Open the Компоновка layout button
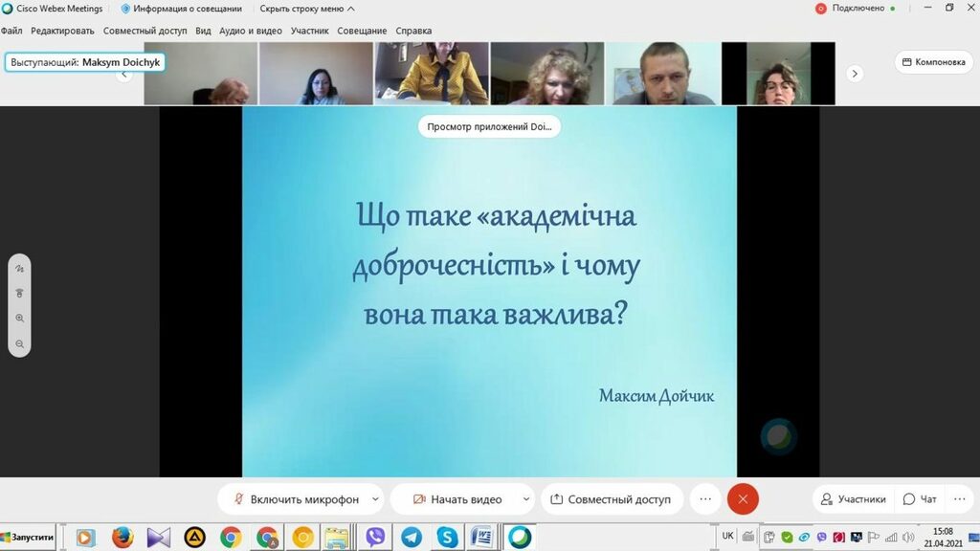This screenshot has width=980, height=551. pos(933,62)
